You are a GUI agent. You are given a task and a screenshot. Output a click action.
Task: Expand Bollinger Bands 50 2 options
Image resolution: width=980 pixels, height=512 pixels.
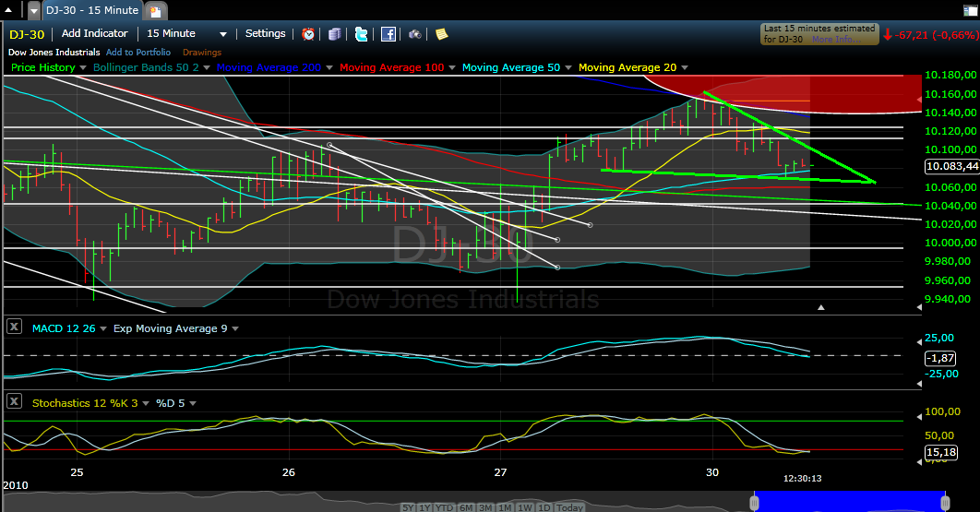tap(207, 67)
